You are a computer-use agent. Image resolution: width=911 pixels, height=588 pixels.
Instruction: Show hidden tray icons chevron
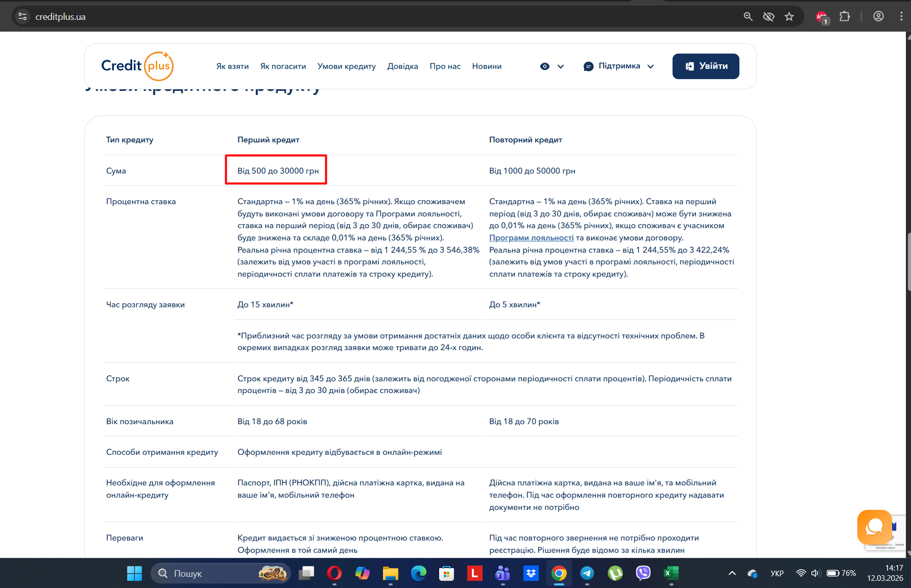(732, 573)
